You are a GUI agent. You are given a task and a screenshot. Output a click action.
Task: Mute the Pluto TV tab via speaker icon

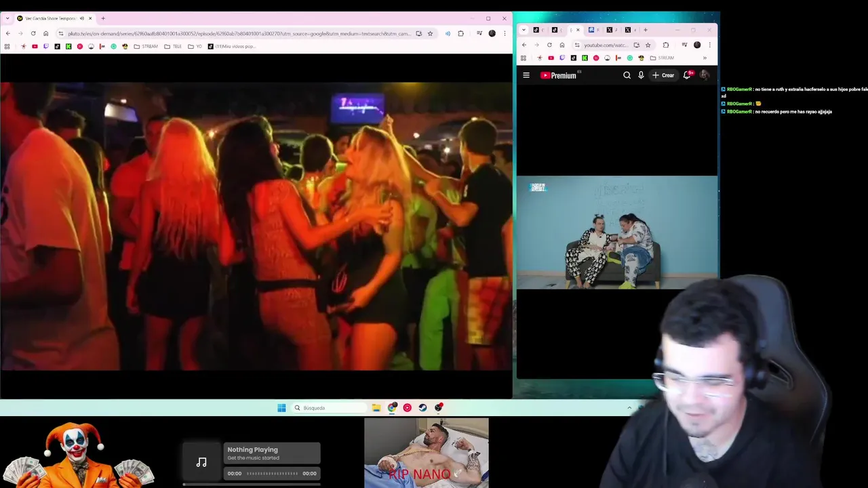[81, 18]
